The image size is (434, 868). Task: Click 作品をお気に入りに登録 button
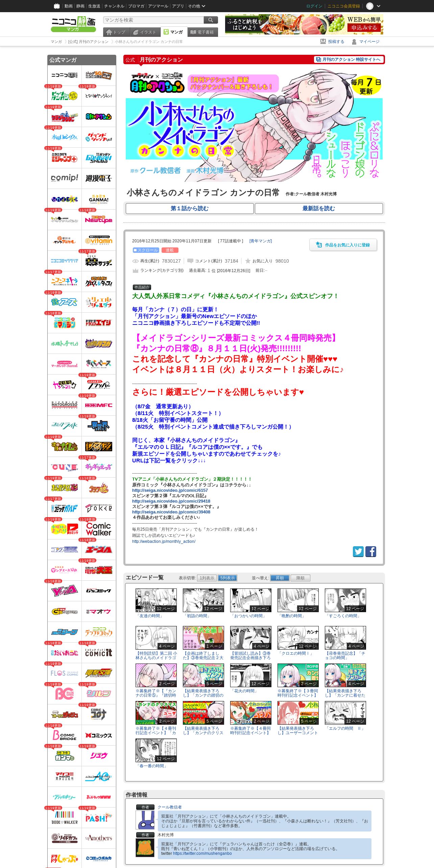click(x=343, y=245)
